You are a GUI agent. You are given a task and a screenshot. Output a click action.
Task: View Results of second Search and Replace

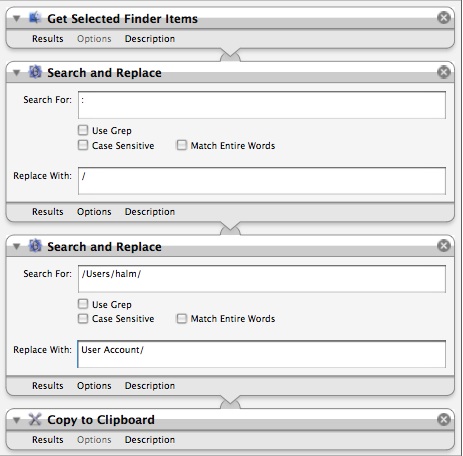48,386
